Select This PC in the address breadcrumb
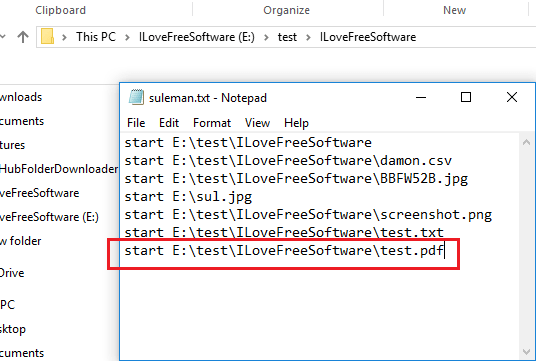The height and width of the screenshot is (361, 536). (x=96, y=37)
